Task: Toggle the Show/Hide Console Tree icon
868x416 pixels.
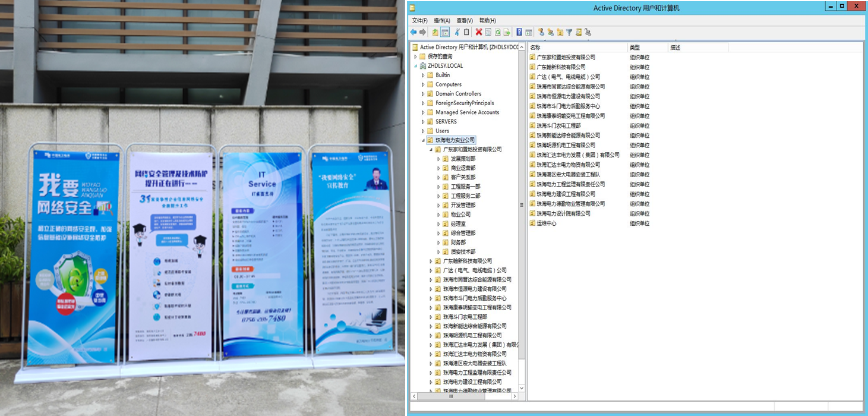Action: click(x=445, y=32)
